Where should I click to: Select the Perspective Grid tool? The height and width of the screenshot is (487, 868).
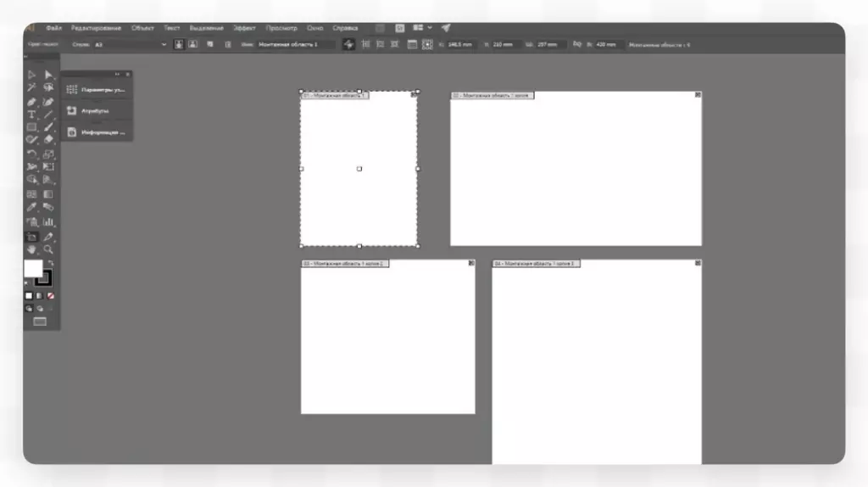48,180
